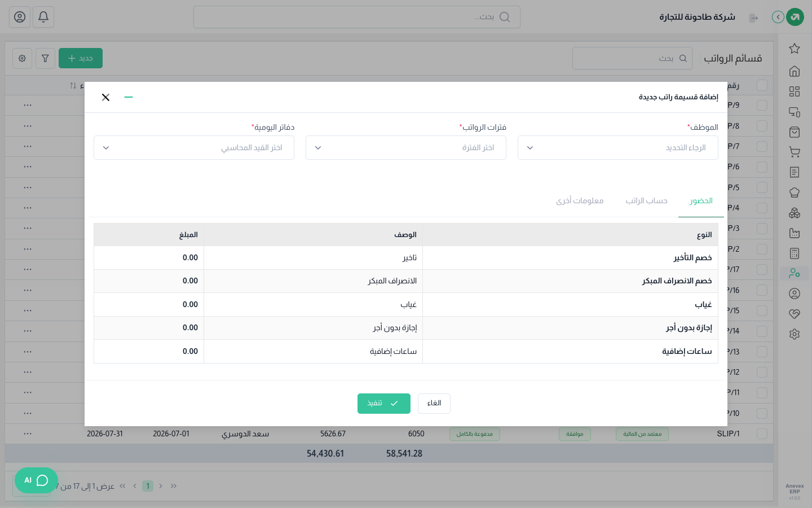The height and width of the screenshot is (508, 812).
Task: Open the notifications bell
Action: click(x=43, y=17)
